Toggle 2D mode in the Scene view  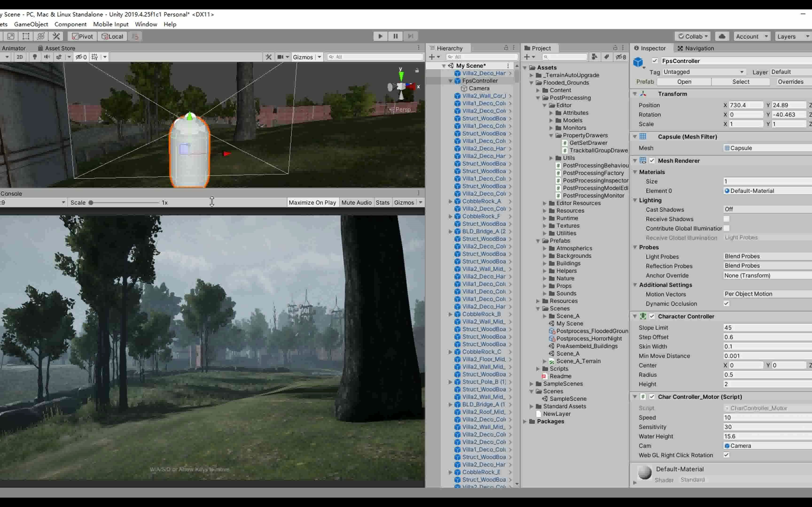[20, 57]
